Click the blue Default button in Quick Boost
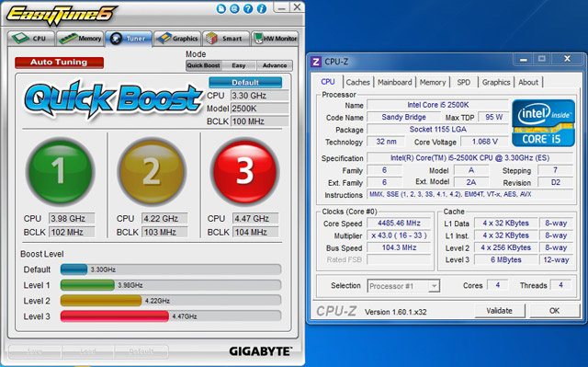The height and width of the screenshot is (367, 588). click(x=245, y=83)
